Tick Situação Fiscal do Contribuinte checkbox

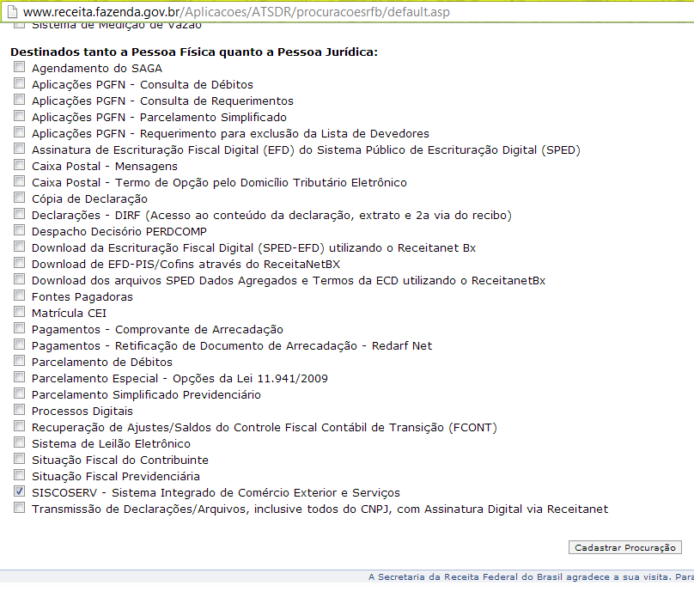19,459
